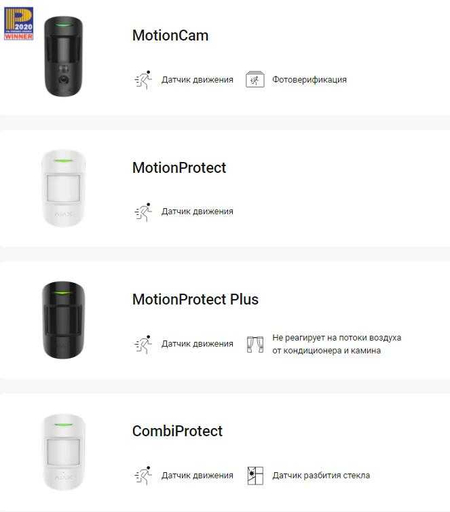Click the photo verification icon

pyautogui.click(x=255, y=80)
